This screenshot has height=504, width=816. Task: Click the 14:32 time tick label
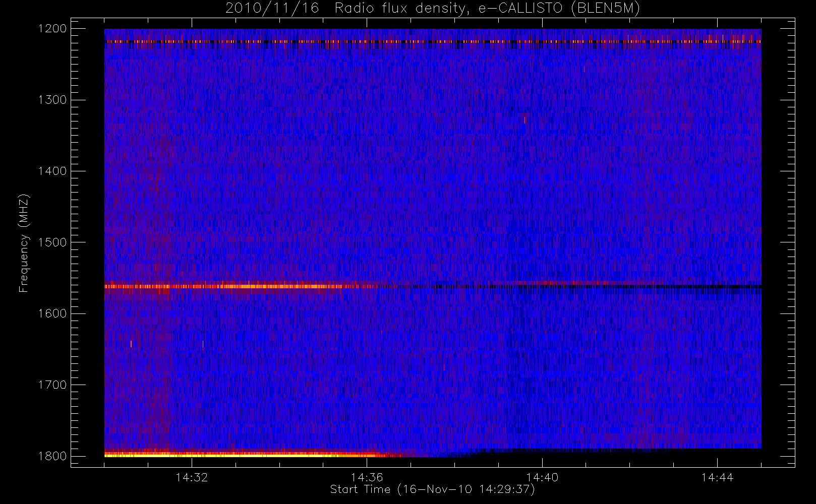(x=192, y=477)
